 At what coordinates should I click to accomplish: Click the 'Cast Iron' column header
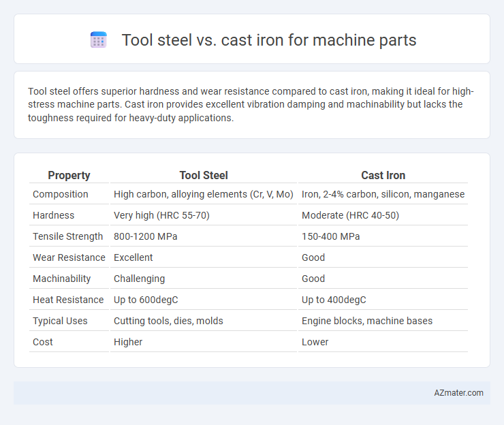pos(383,175)
